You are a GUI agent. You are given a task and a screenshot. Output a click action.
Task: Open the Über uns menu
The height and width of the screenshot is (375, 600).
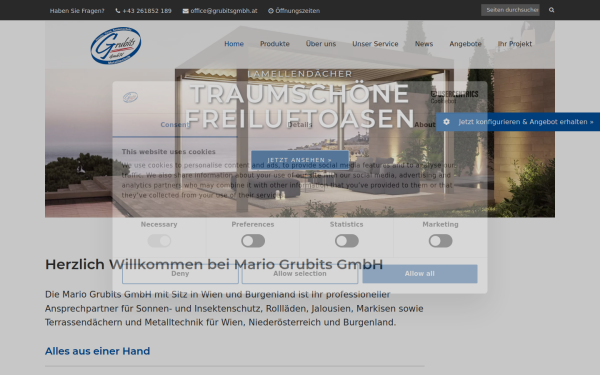pyautogui.click(x=321, y=44)
